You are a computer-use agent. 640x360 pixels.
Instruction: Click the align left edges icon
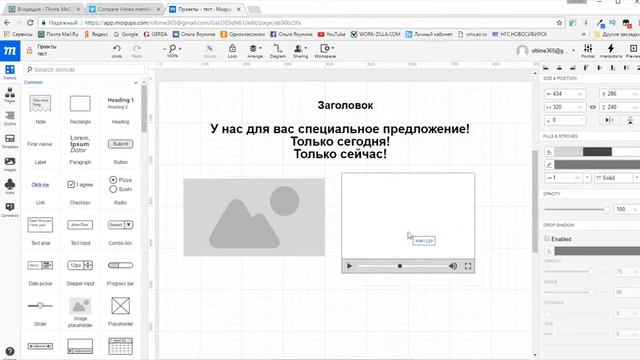(546, 68)
